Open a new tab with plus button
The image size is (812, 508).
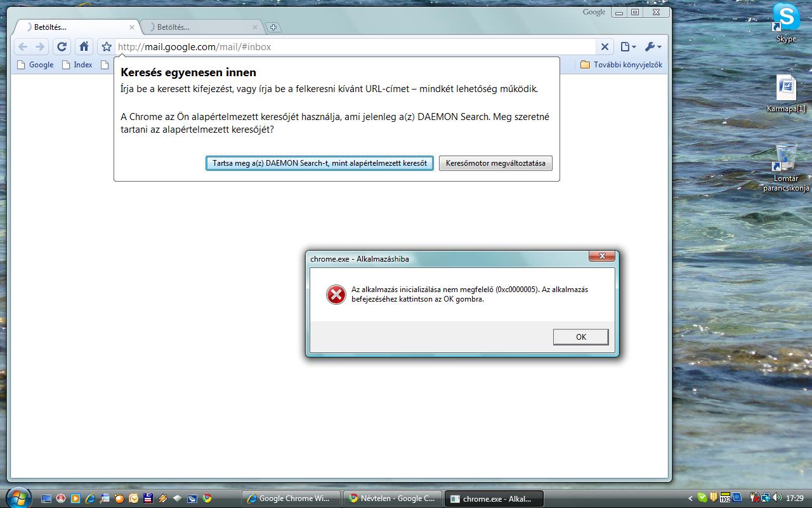(273, 27)
